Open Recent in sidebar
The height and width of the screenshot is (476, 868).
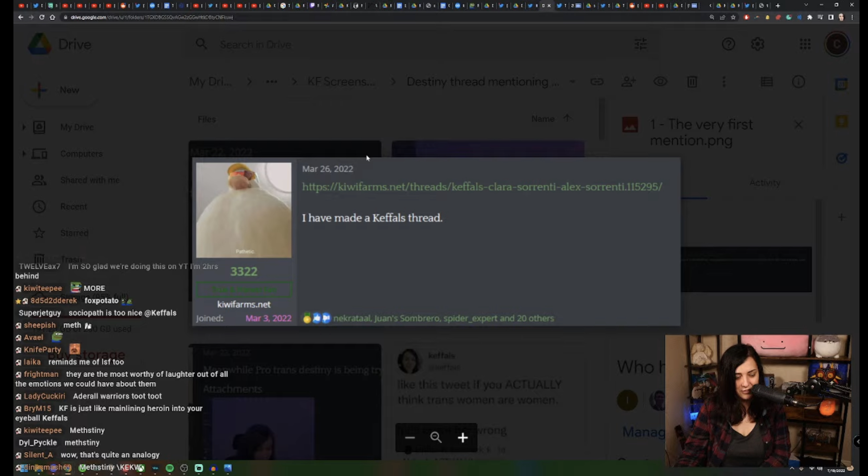[74, 207]
